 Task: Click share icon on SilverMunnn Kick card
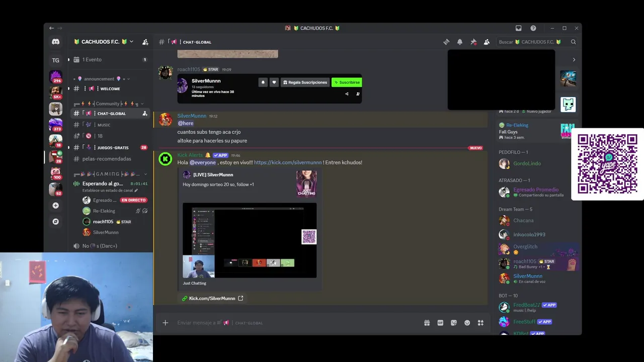pyautogui.click(x=347, y=94)
